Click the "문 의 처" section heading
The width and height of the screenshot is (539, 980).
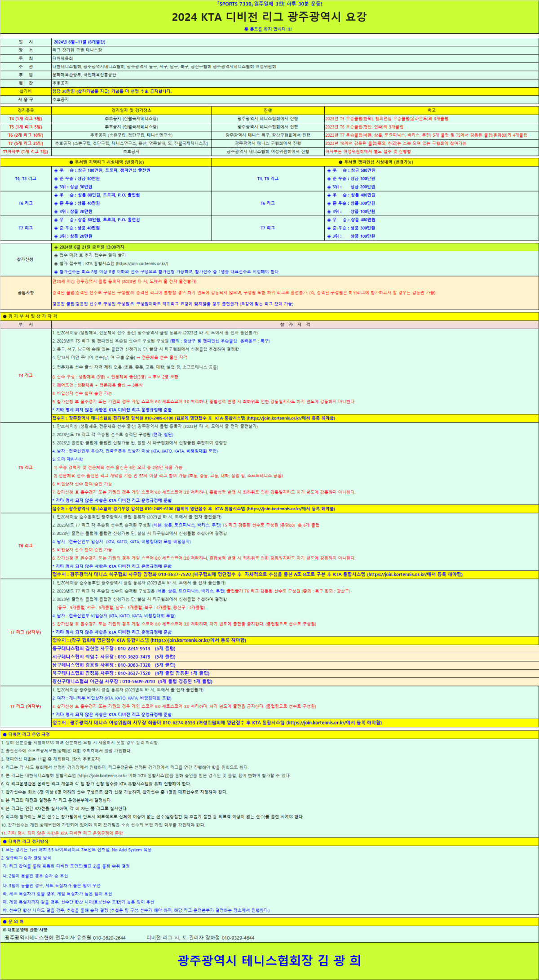(13, 922)
